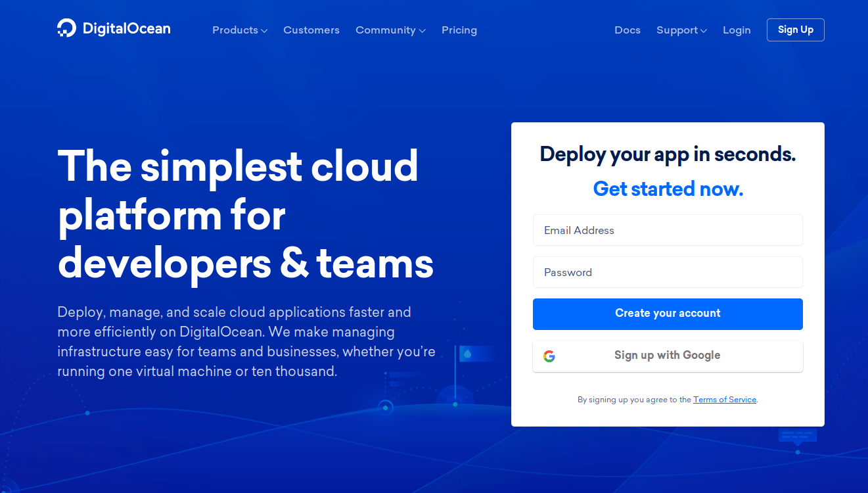868x493 pixels.
Task: Click the Sign Up button in header
Action: (x=795, y=30)
